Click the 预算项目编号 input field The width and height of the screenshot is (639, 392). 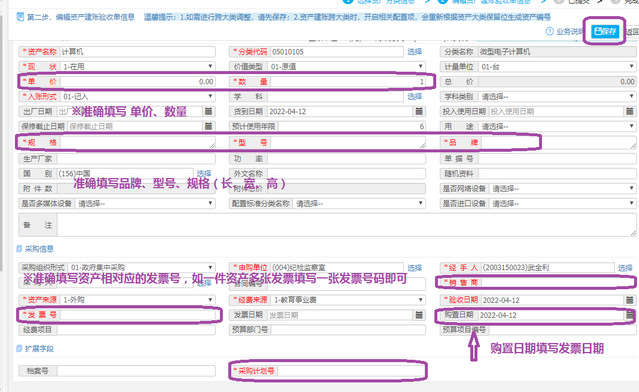point(562,330)
